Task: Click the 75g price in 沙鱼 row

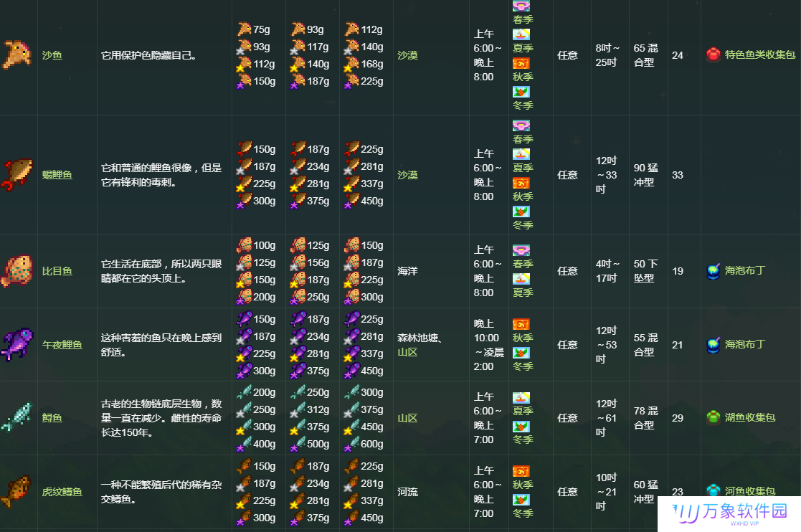Action: tap(262, 29)
